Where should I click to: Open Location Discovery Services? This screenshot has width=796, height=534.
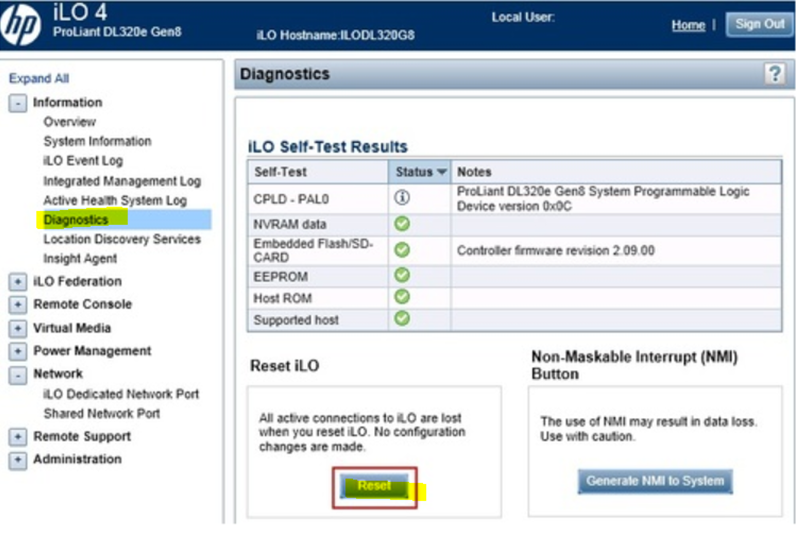pos(122,239)
